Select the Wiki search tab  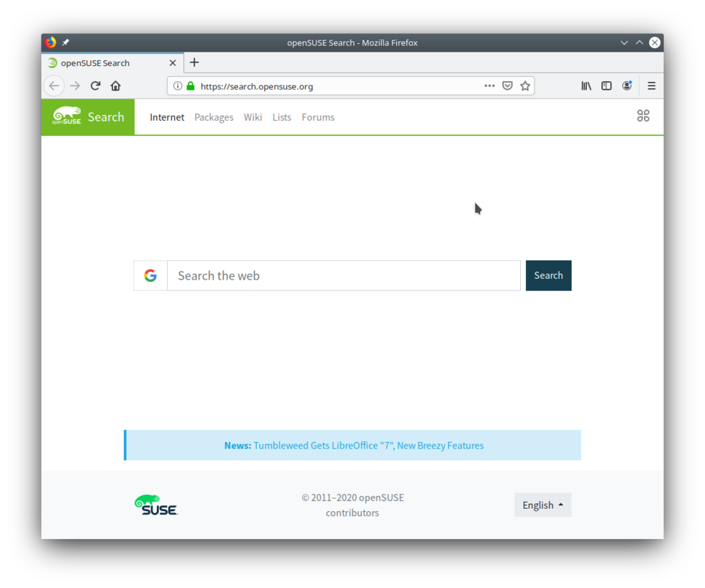[253, 117]
